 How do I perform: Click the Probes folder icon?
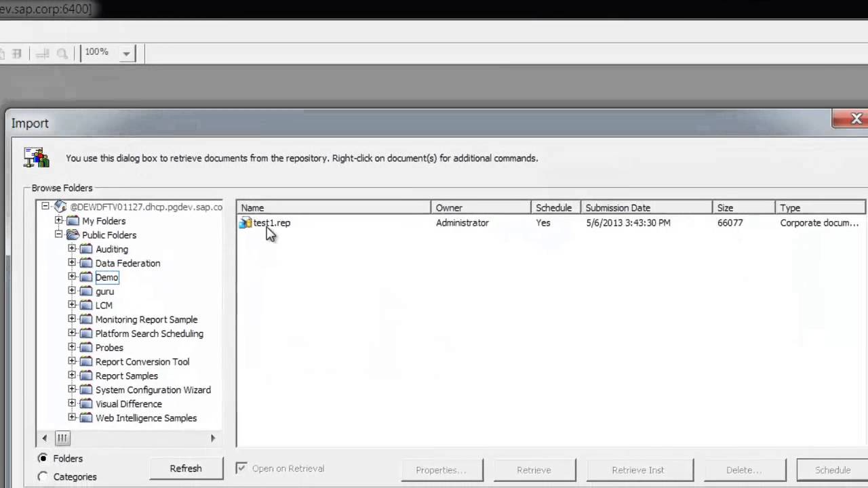click(86, 348)
